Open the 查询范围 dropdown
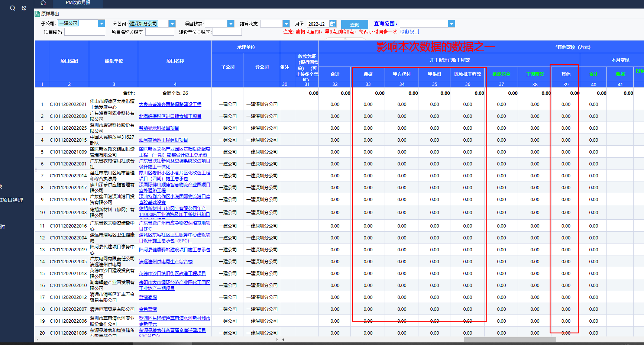The width and height of the screenshot is (644, 345). coord(452,24)
